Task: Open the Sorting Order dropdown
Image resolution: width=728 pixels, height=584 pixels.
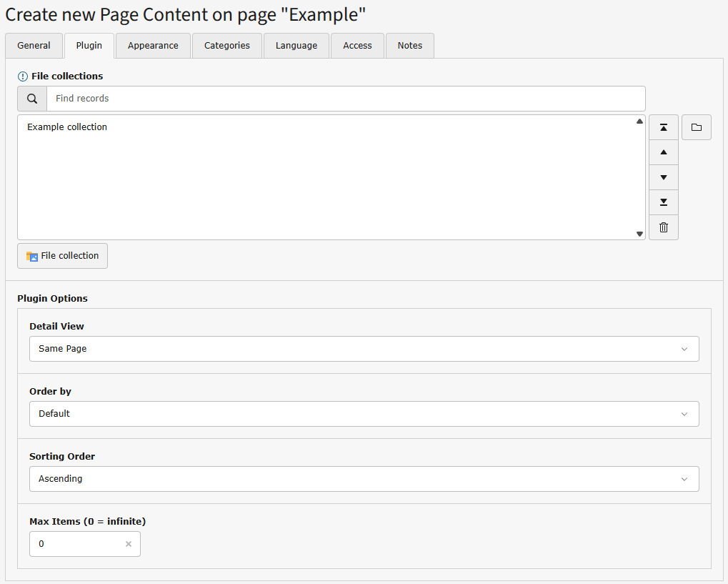Action: click(x=364, y=478)
